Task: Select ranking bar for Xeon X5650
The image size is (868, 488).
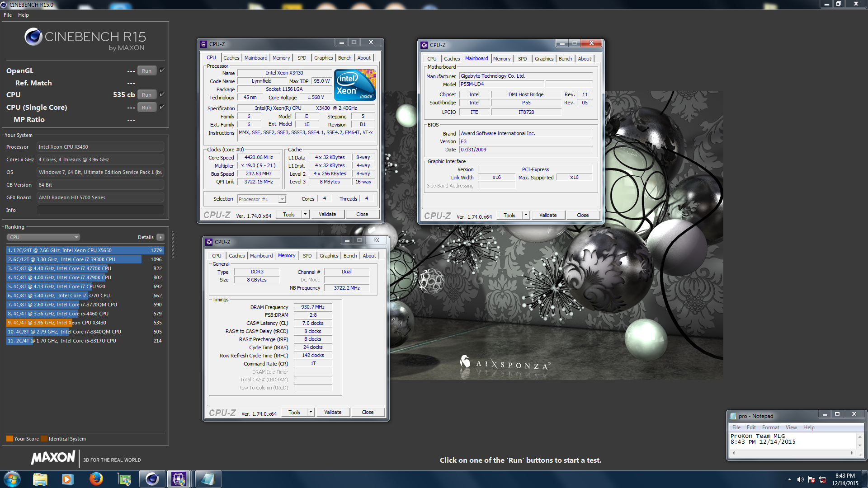Action: tap(85, 250)
